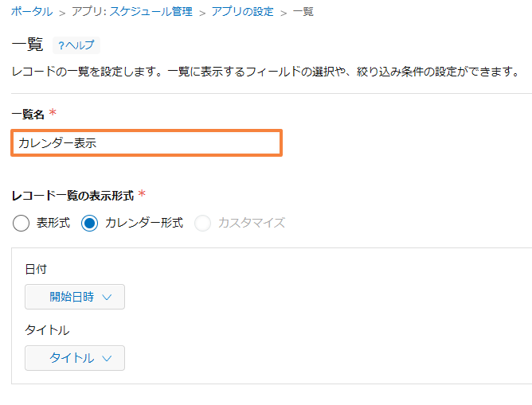Open the ?ヘルプ help link
The height and width of the screenshot is (405, 532).
coord(76,45)
